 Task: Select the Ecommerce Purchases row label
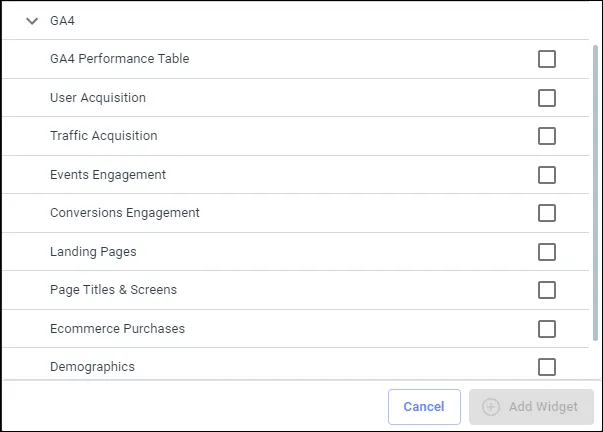117,329
